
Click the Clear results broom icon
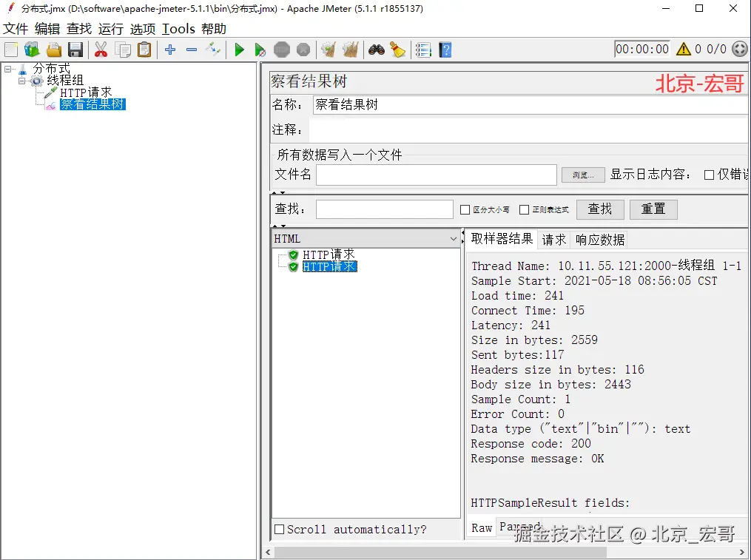pos(329,50)
